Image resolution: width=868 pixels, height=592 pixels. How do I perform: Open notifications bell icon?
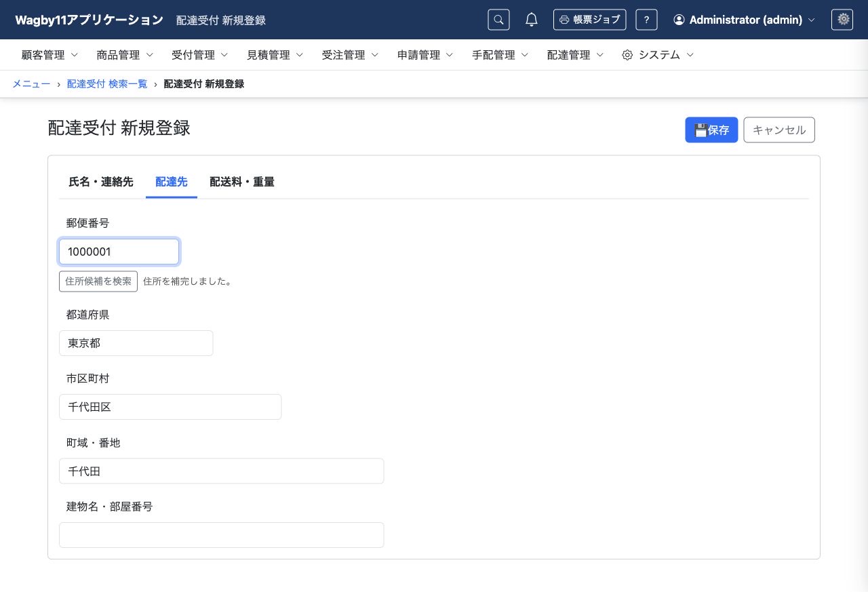point(532,20)
